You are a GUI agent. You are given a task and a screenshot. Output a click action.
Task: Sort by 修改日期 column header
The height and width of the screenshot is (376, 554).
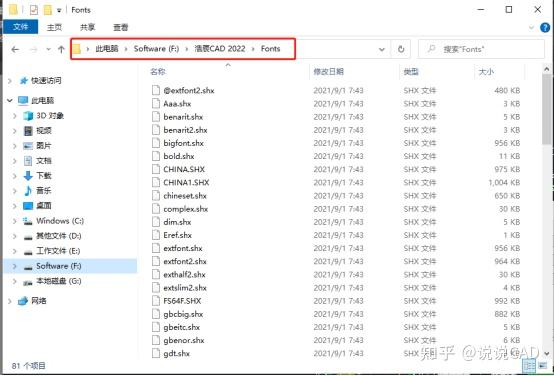(328, 72)
